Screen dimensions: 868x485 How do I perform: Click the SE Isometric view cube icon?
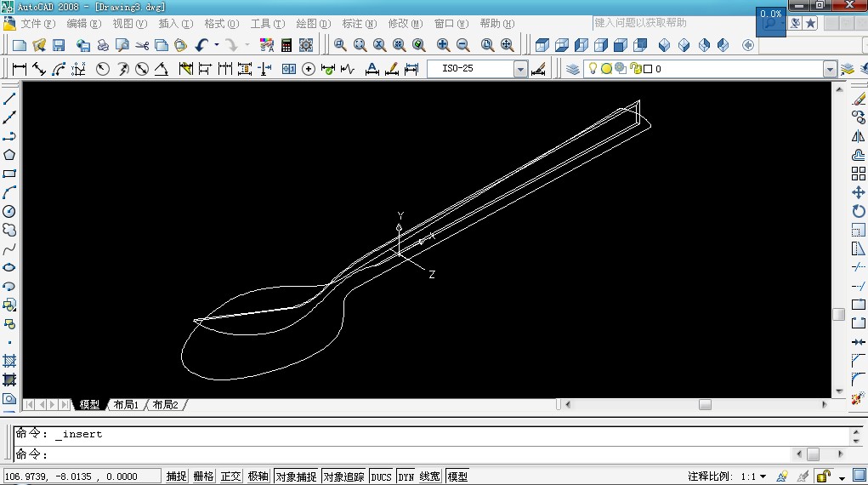point(684,45)
